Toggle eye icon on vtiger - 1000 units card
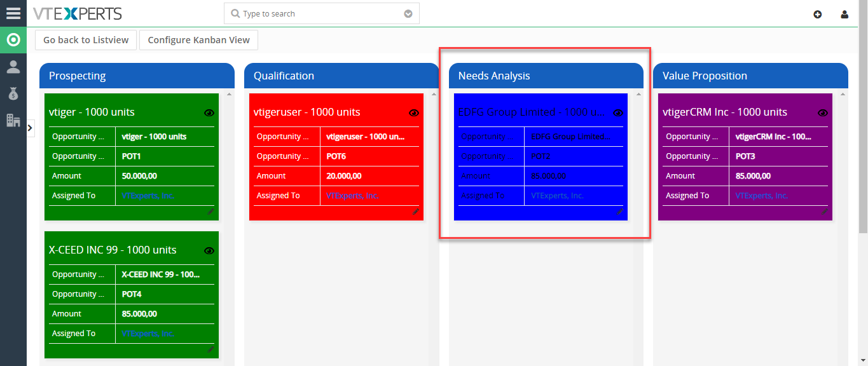868x366 pixels. tap(209, 112)
